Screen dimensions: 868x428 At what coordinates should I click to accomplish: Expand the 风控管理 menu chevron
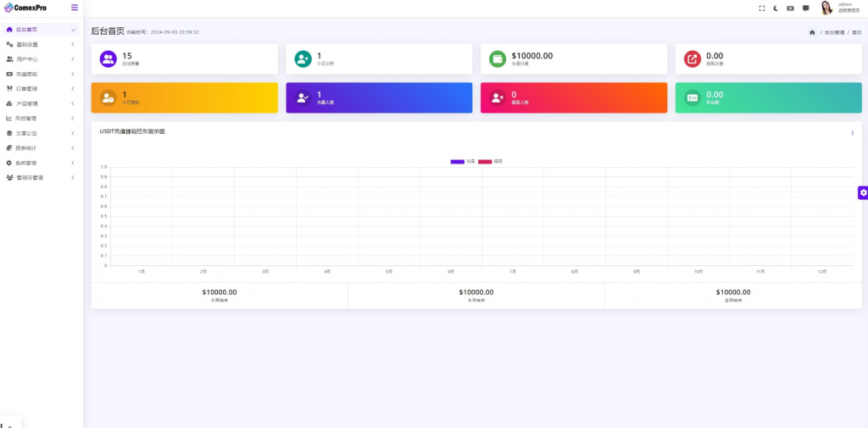click(73, 118)
